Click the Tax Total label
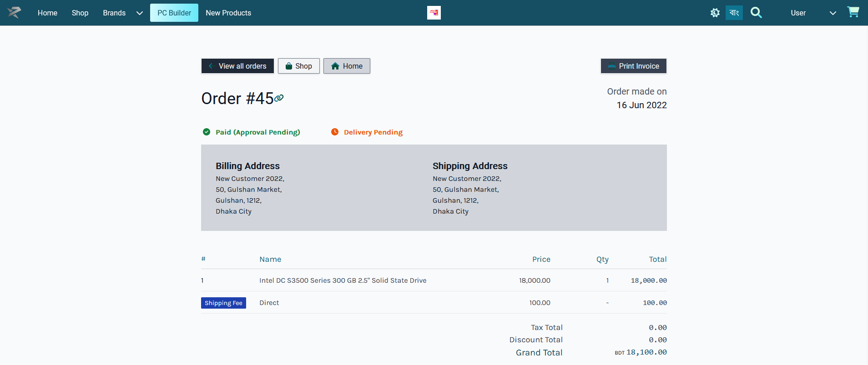This screenshot has width=868, height=365. 547,327
